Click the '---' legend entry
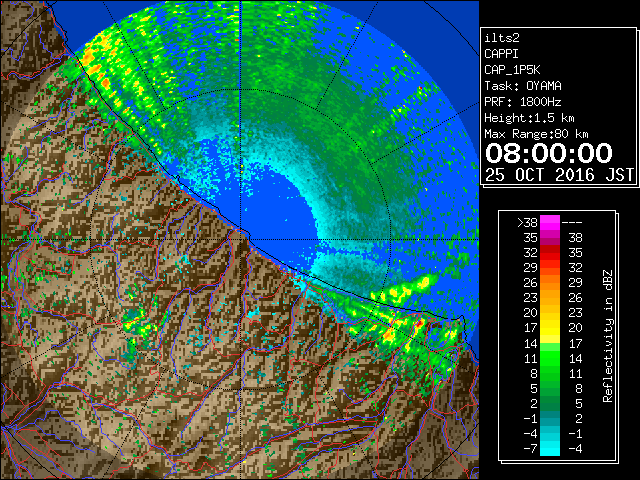640x480 pixels. pos(572,222)
